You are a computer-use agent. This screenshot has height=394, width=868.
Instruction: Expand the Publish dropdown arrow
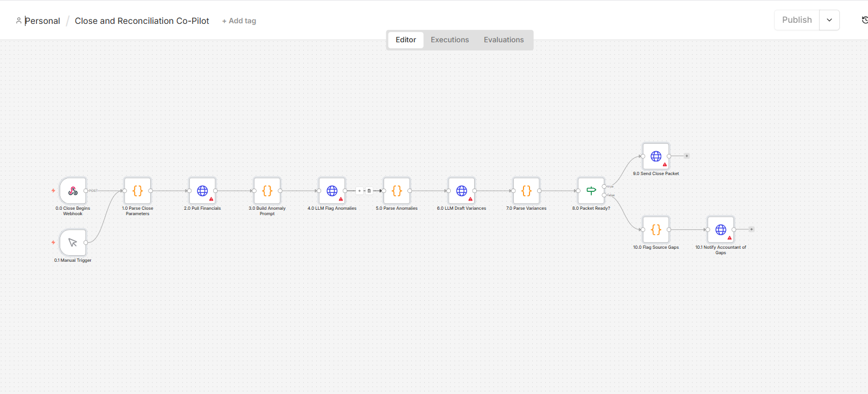click(829, 20)
